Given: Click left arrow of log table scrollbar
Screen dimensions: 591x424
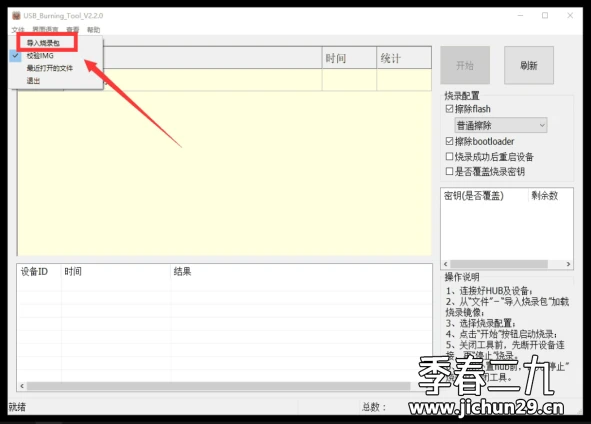Looking at the screenshot, I should (22, 386).
